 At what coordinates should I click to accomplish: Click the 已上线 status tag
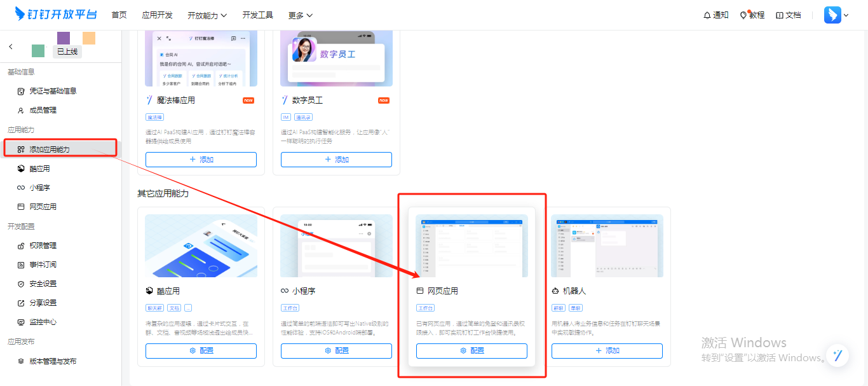67,52
